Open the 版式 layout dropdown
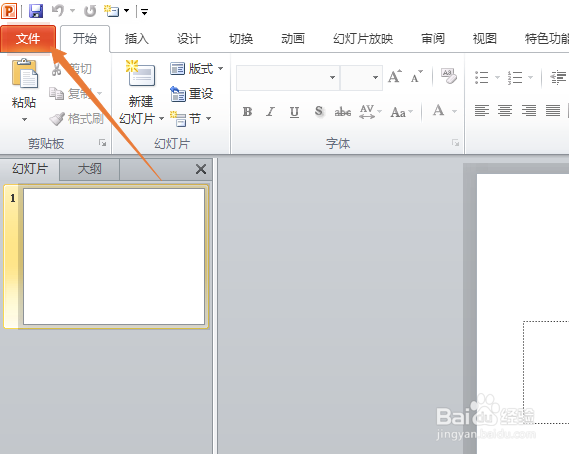 pos(196,69)
